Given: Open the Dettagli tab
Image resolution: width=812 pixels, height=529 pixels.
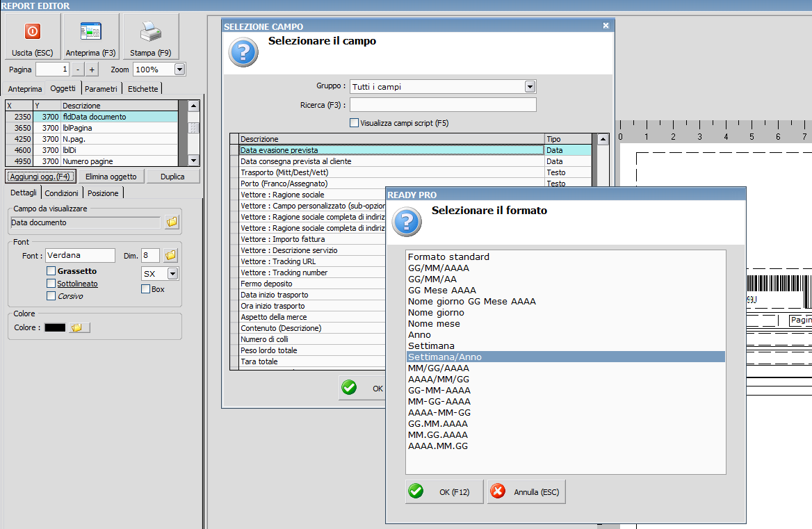Looking at the screenshot, I should (x=24, y=193).
